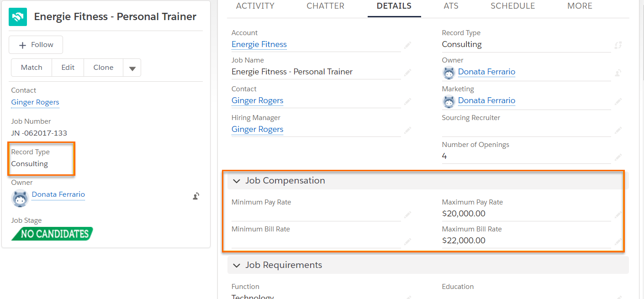The height and width of the screenshot is (299, 644).
Task: Click the Minimum Bill Rate label
Action: click(x=261, y=229)
